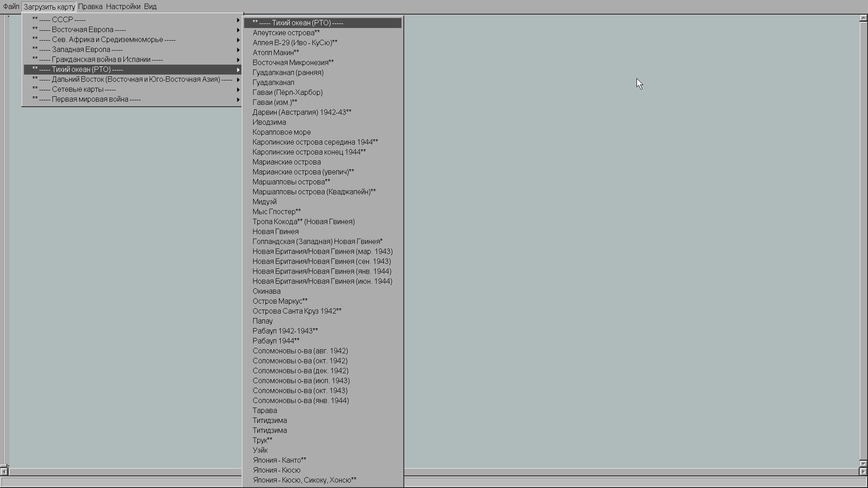Image resolution: width=868 pixels, height=488 pixels.
Task: Load the Палау map
Action: (x=323, y=321)
